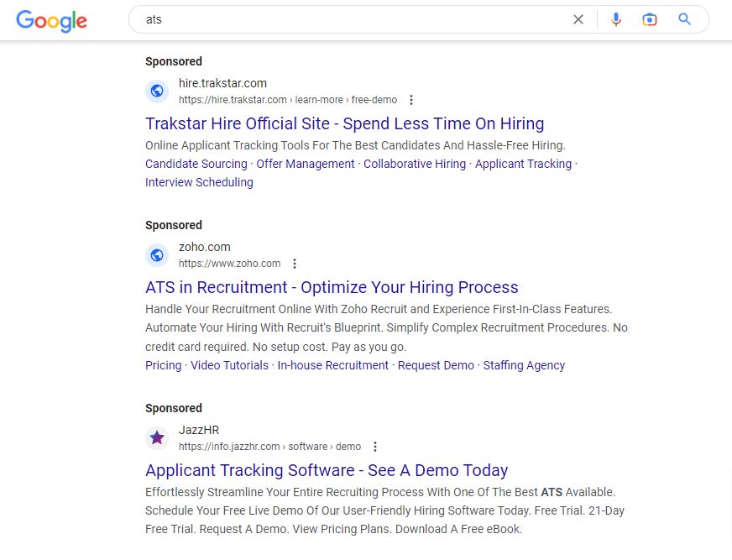Select the Request Demo sitelink
The width and height of the screenshot is (732, 560).
coord(436,365)
